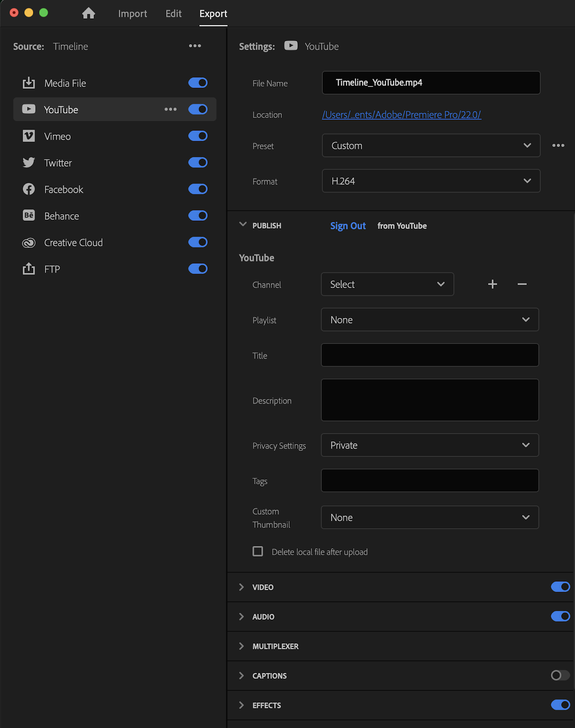Open the Format dropdown showing H.264
575x728 pixels.
pos(431,181)
